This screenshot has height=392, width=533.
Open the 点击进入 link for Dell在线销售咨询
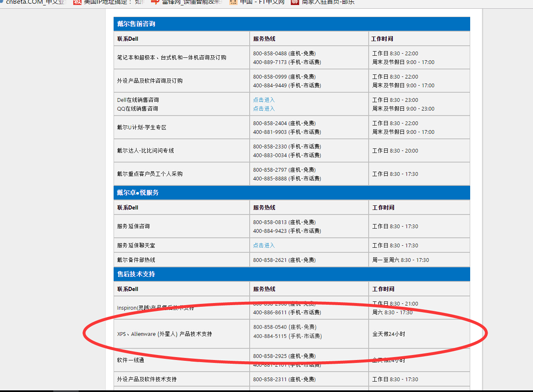coord(264,100)
